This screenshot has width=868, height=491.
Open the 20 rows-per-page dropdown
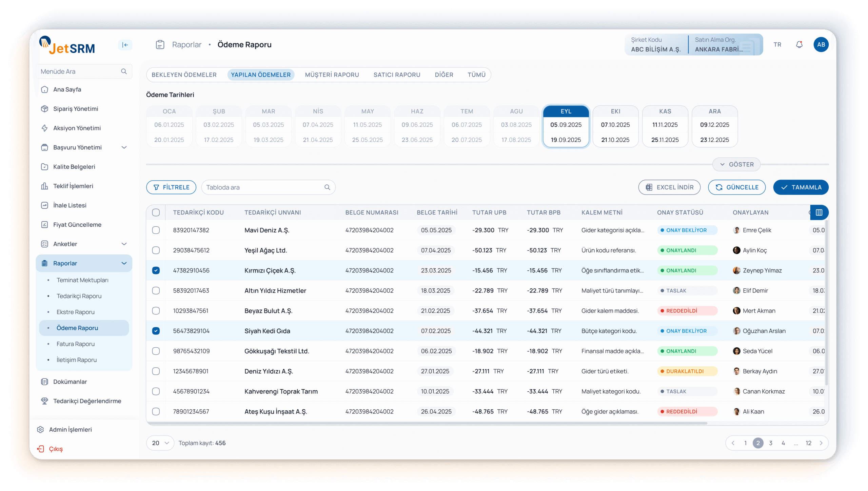click(x=160, y=443)
